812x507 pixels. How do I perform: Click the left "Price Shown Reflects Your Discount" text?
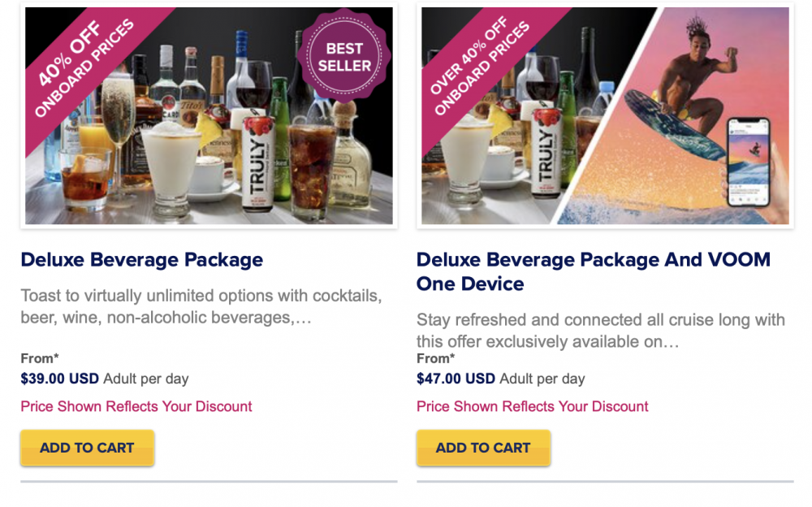pos(136,406)
